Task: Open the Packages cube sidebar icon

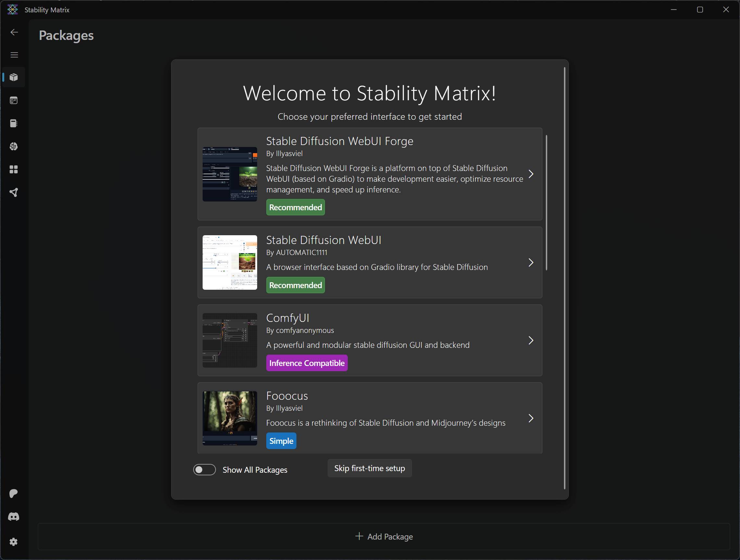Action: tap(14, 77)
